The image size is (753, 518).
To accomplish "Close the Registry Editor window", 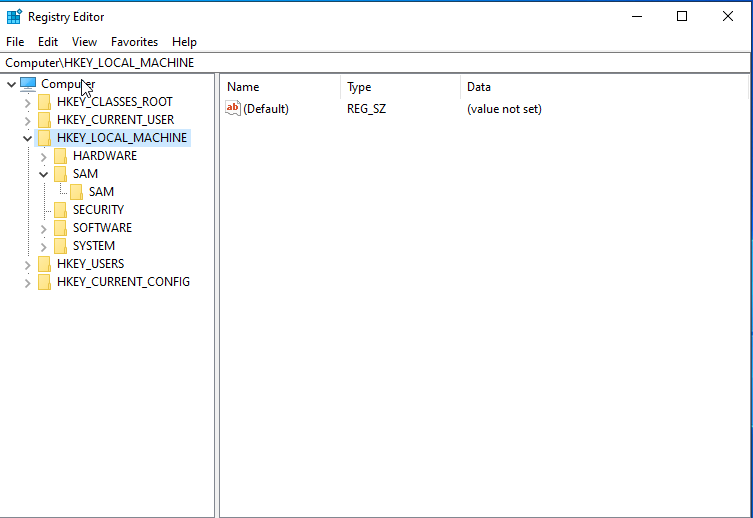I will coord(728,16).
